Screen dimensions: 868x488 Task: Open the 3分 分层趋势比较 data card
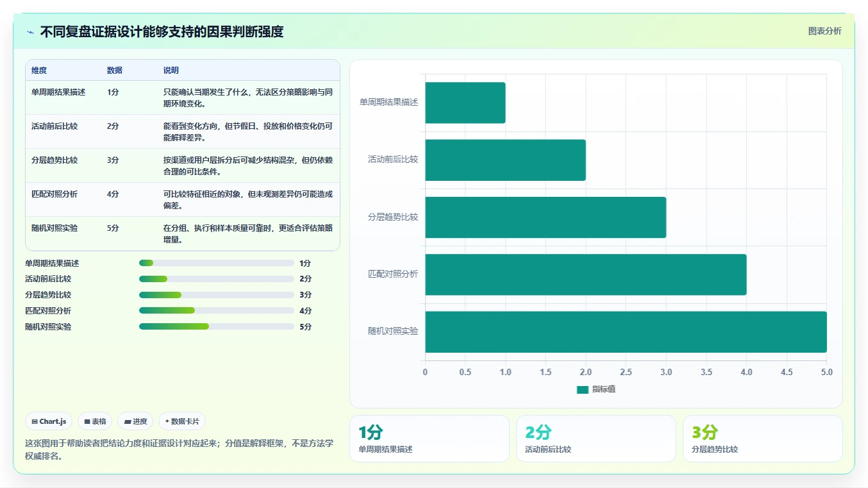tap(763, 439)
